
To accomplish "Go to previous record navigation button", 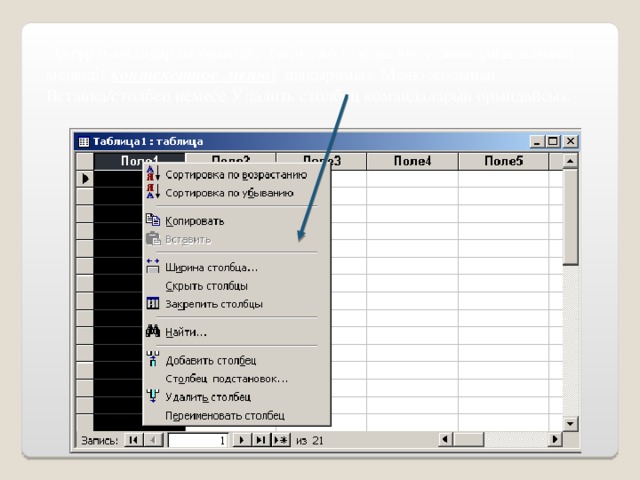I will pyautogui.click(x=153, y=440).
